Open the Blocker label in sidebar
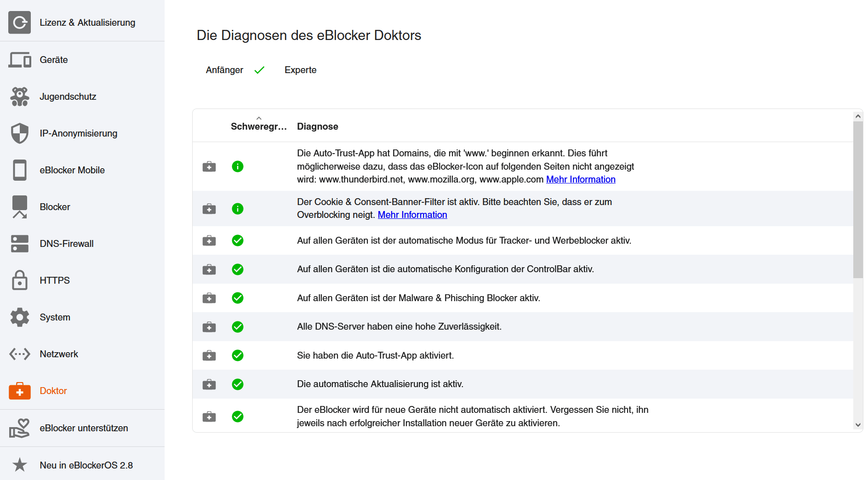 [x=55, y=207]
